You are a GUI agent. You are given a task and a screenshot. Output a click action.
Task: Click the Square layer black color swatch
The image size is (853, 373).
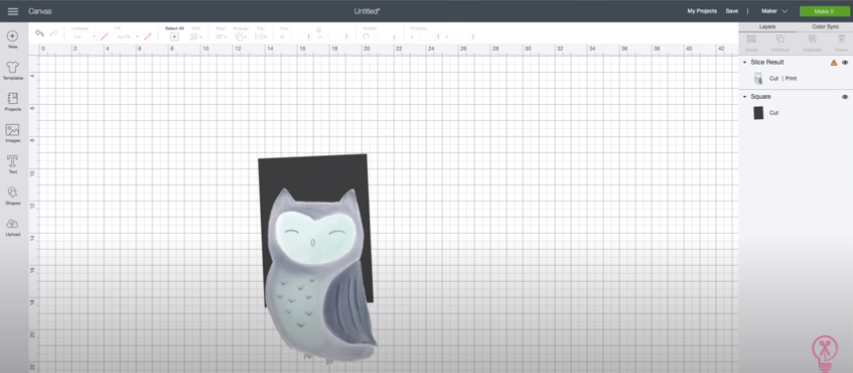click(x=758, y=113)
